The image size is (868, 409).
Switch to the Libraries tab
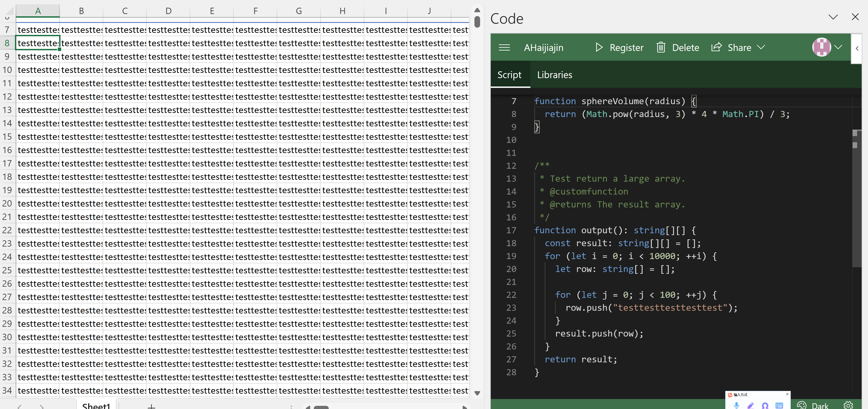coord(554,75)
